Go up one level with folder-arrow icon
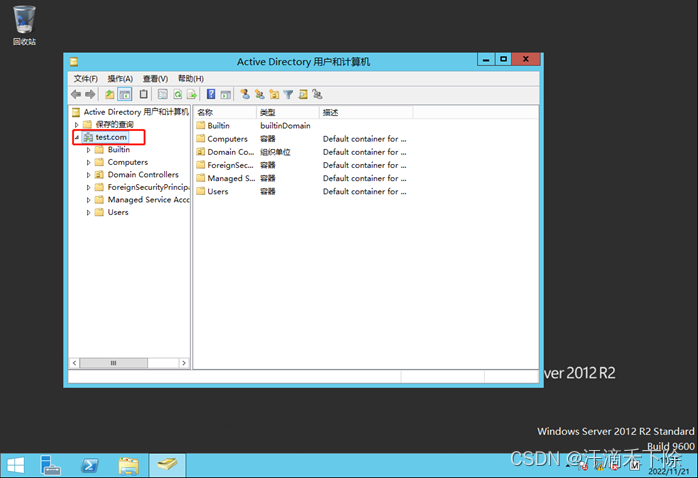This screenshot has width=698, height=478. (110, 94)
